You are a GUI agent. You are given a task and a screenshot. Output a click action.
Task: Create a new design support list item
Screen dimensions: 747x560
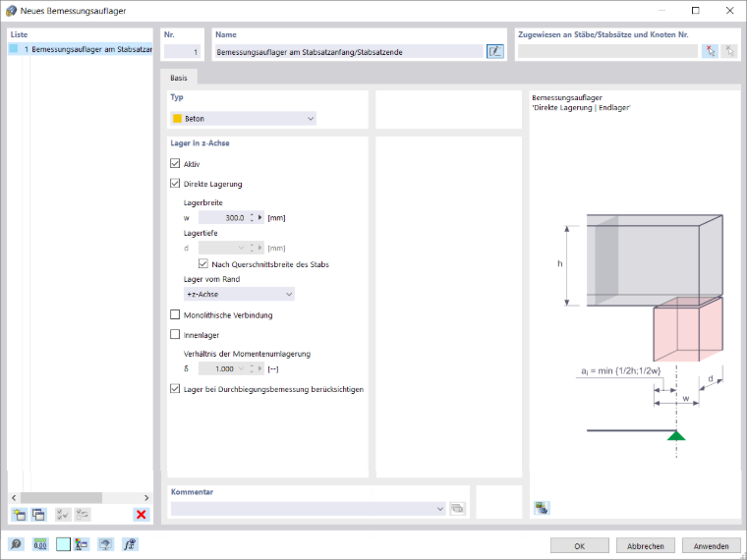pyautogui.click(x=19, y=514)
